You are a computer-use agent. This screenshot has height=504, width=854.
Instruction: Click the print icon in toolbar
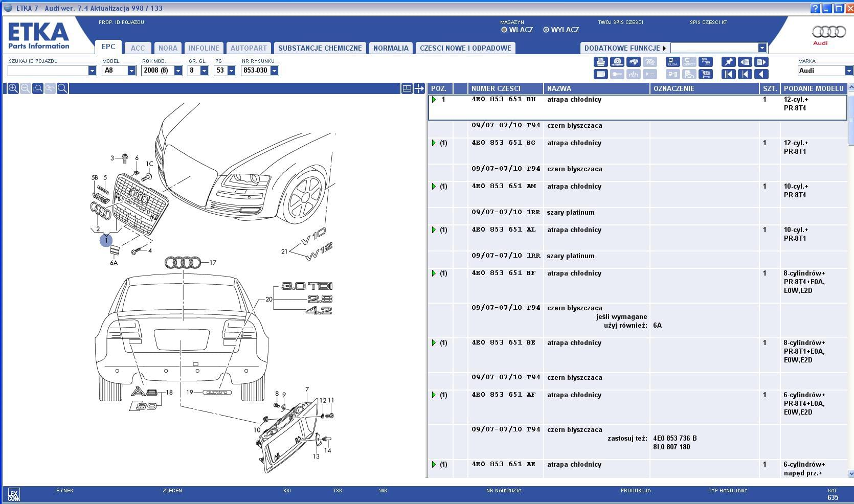pyautogui.click(x=601, y=62)
